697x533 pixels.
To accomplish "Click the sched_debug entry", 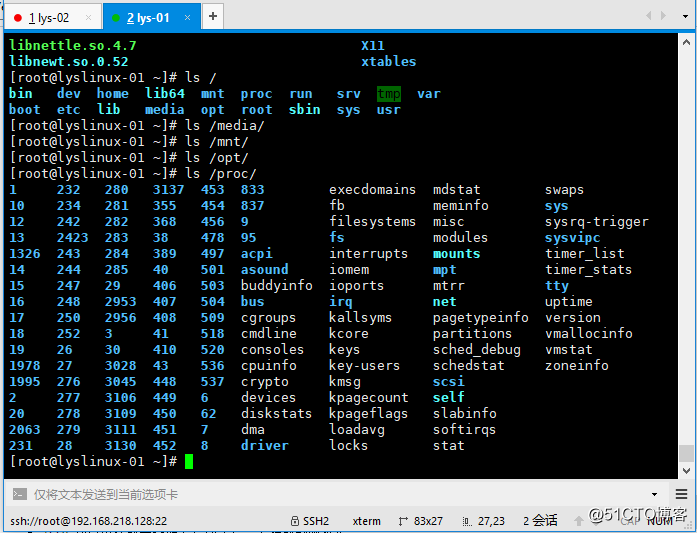I will pyautogui.click(x=477, y=349).
